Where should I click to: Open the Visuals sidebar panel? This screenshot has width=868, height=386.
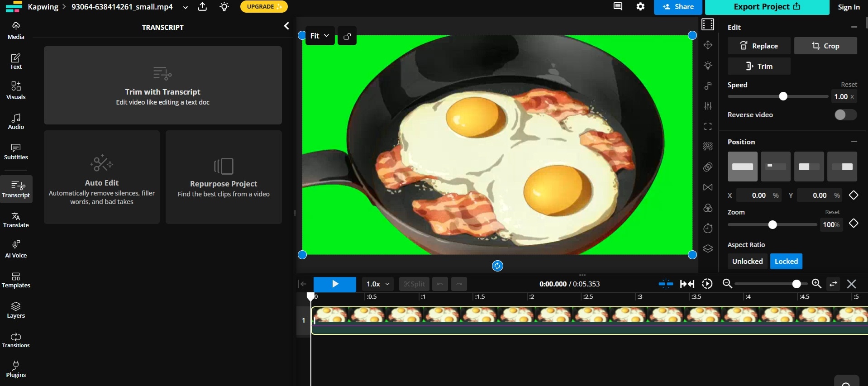click(x=16, y=91)
